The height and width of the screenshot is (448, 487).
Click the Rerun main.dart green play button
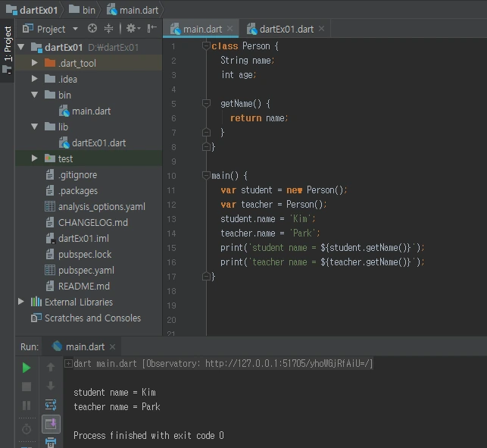(27, 368)
